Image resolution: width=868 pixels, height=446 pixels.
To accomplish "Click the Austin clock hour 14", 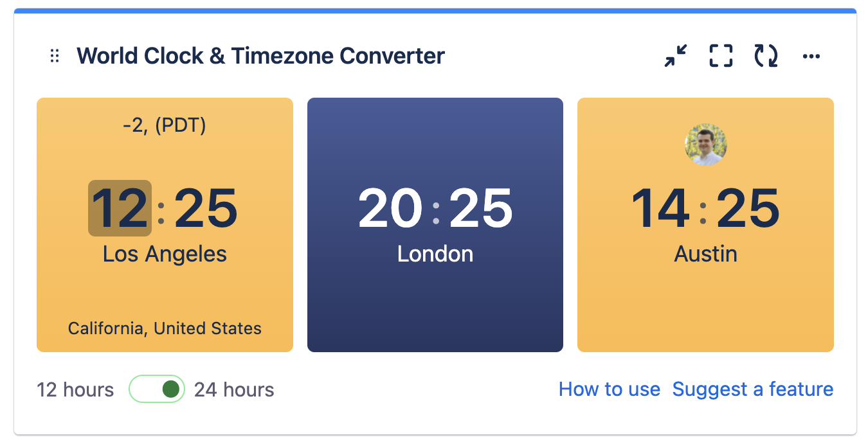I will tap(662, 208).
